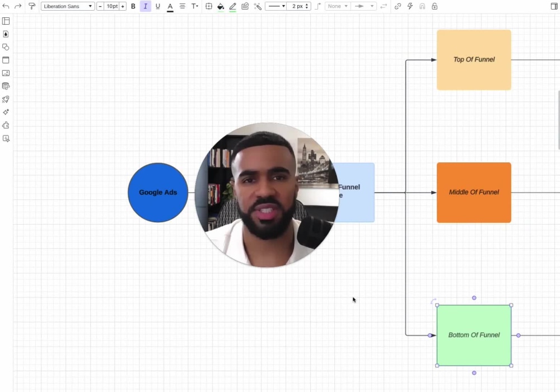Open the data linking panel

click(x=6, y=86)
